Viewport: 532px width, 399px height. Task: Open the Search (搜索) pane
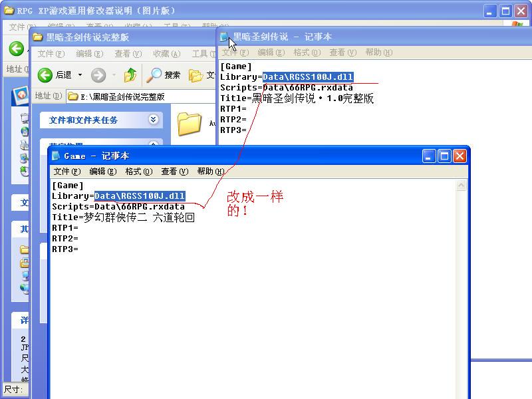[x=164, y=75]
